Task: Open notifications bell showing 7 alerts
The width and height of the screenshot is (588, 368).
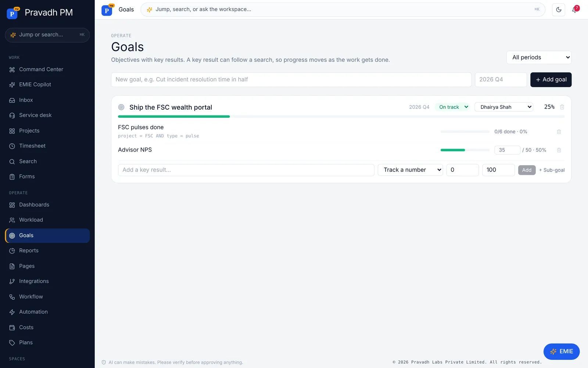Action: click(575, 10)
